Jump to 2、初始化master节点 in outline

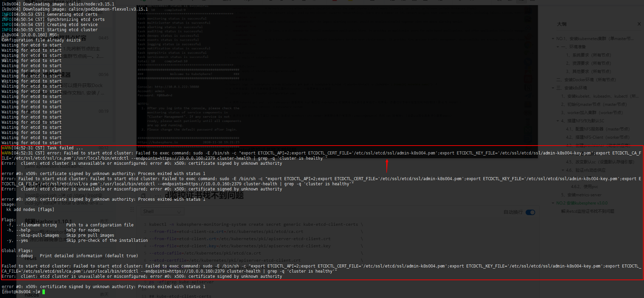[594, 104]
